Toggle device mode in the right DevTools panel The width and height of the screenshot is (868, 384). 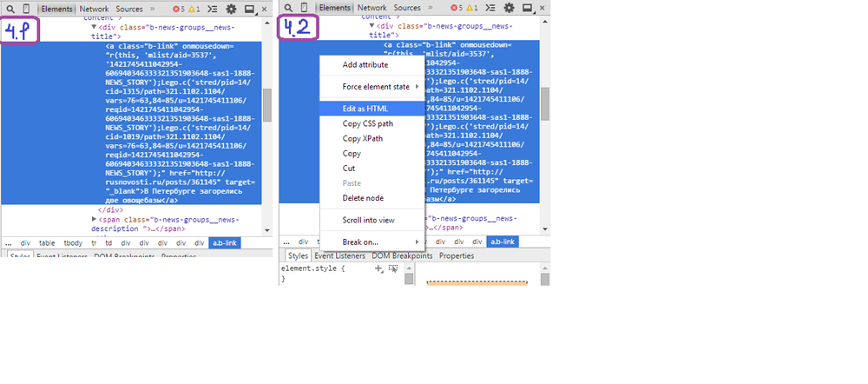click(302, 8)
